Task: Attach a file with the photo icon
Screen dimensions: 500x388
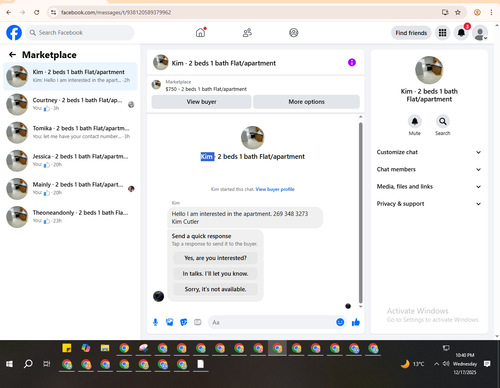Action: pos(170,322)
